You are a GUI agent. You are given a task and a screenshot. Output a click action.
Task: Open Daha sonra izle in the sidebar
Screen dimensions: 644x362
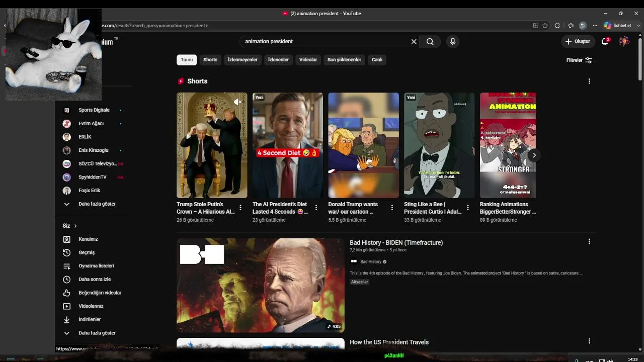point(94,279)
